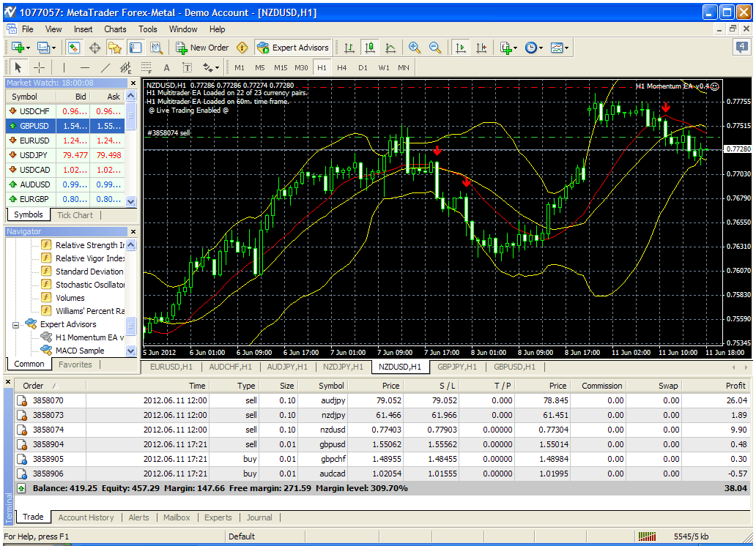Viewport: 756px width, 546px height.
Task: Switch to H4 timeframe
Action: [342, 67]
